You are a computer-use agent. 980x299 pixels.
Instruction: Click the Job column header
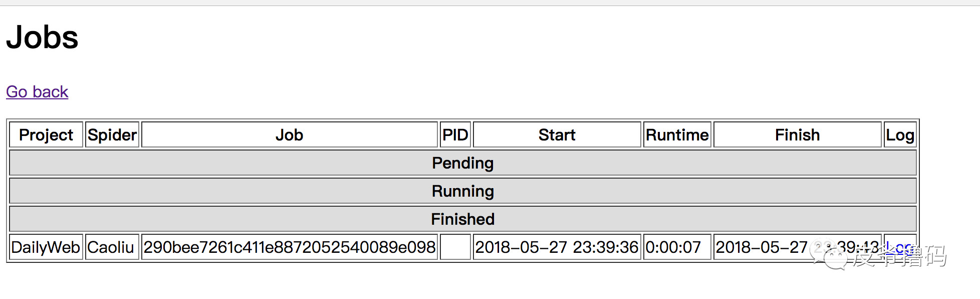290,134
